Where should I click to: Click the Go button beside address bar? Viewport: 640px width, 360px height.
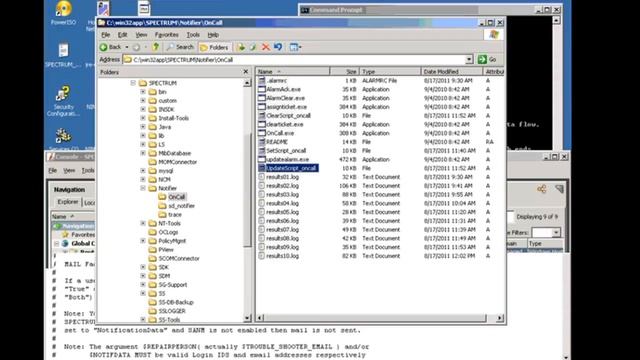coord(487,60)
